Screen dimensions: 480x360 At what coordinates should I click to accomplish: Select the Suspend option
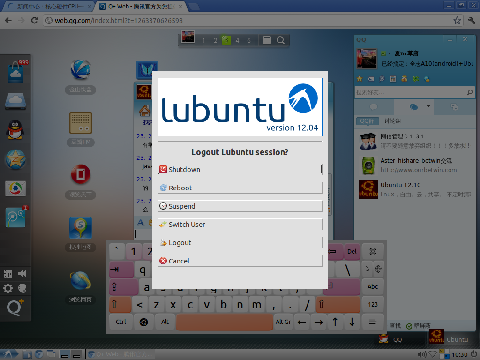point(240,206)
